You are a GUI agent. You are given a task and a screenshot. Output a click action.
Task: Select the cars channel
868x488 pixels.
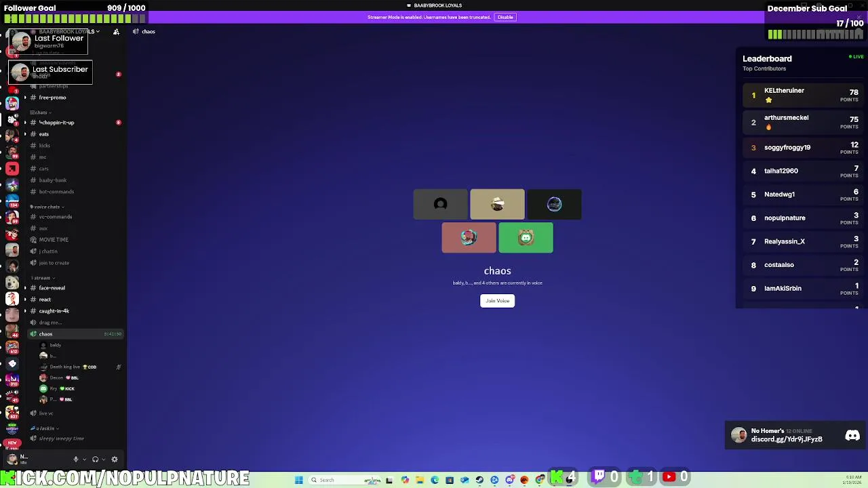(x=43, y=169)
